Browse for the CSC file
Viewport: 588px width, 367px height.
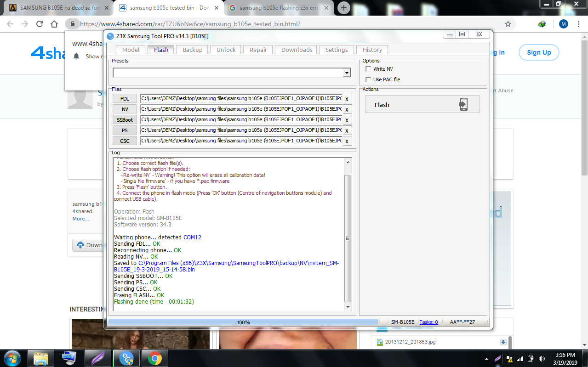pos(125,141)
